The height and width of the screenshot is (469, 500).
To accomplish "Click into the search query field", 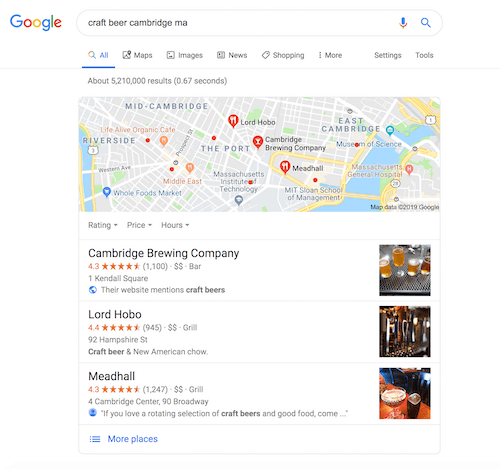I will pos(240,23).
